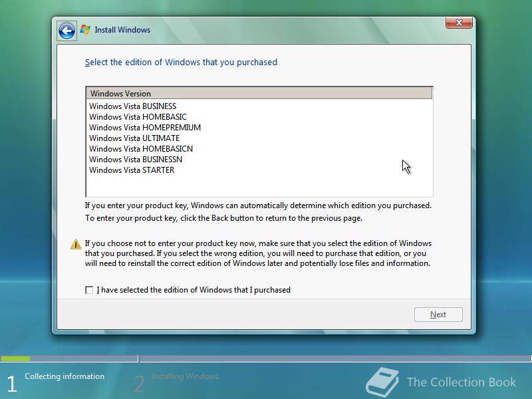The width and height of the screenshot is (532, 399).
Task: Close the Install Windows dialog
Action: click(x=459, y=23)
